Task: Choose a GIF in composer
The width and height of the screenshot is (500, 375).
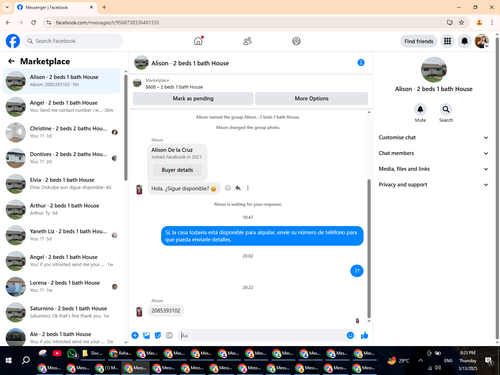Action: tap(169, 335)
